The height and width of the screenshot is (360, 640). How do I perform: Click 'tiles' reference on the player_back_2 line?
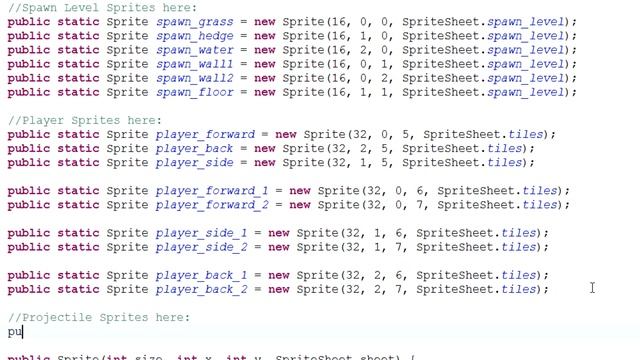point(519,289)
